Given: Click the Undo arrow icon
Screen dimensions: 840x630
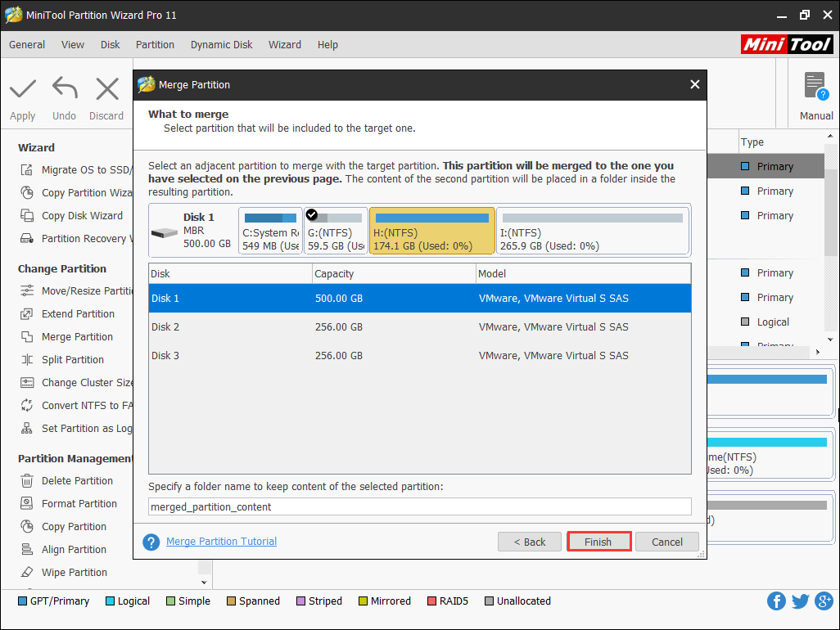Looking at the screenshot, I should (65, 88).
